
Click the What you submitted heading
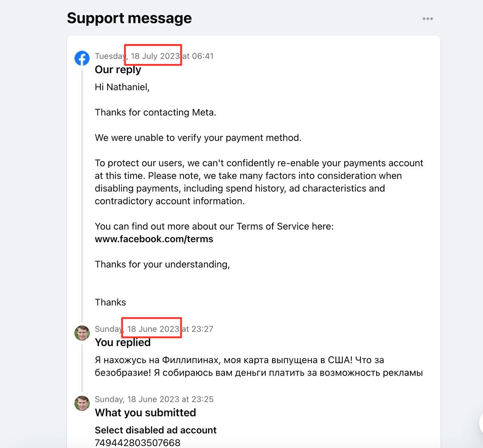(145, 413)
